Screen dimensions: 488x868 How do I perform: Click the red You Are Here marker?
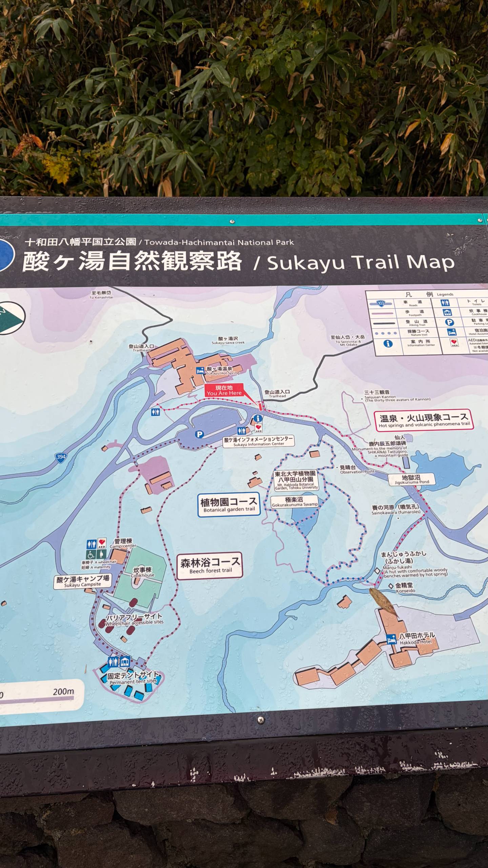pos(224,390)
